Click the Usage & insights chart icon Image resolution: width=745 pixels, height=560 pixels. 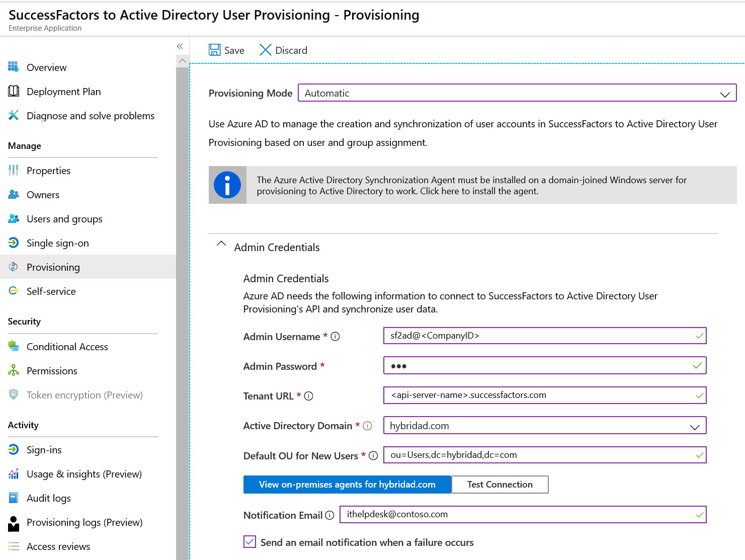pyautogui.click(x=14, y=473)
